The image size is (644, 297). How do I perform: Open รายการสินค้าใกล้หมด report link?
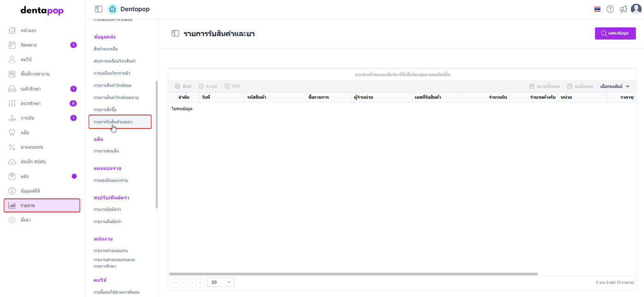click(113, 85)
